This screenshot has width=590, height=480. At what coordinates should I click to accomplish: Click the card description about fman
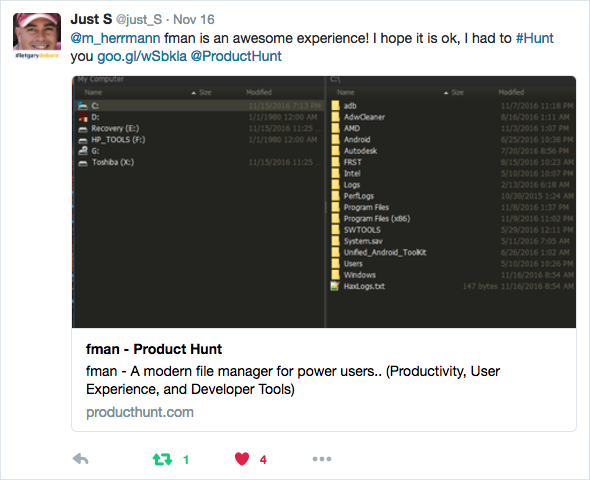[293, 380]
